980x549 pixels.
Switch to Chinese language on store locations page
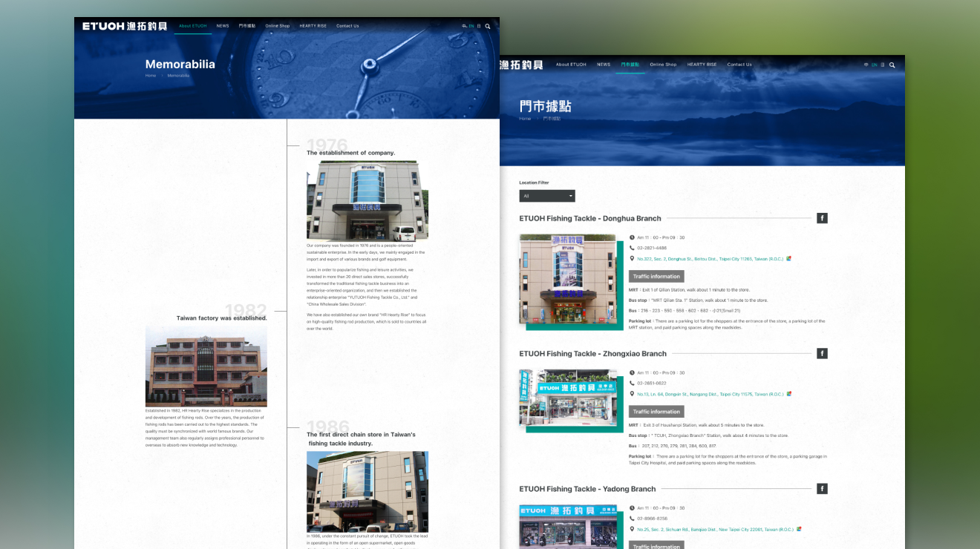866,65
